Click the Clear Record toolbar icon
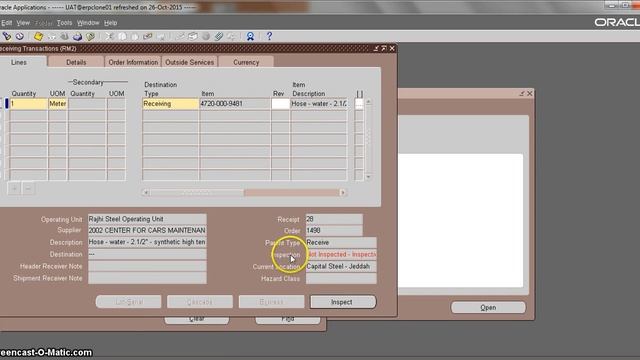Viewport: 640px width, 360px height. (148, 36)
